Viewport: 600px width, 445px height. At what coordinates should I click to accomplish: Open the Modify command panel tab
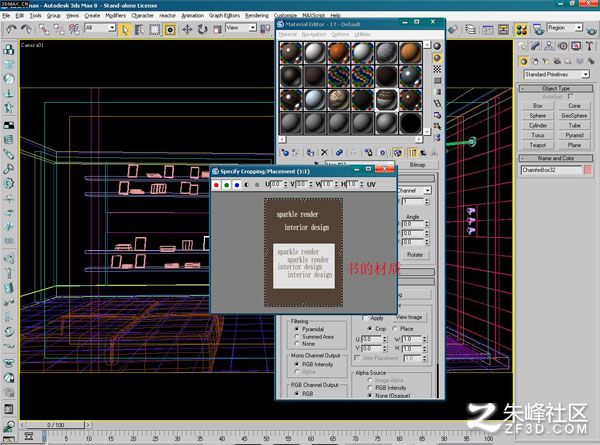[x=535, y=46]
